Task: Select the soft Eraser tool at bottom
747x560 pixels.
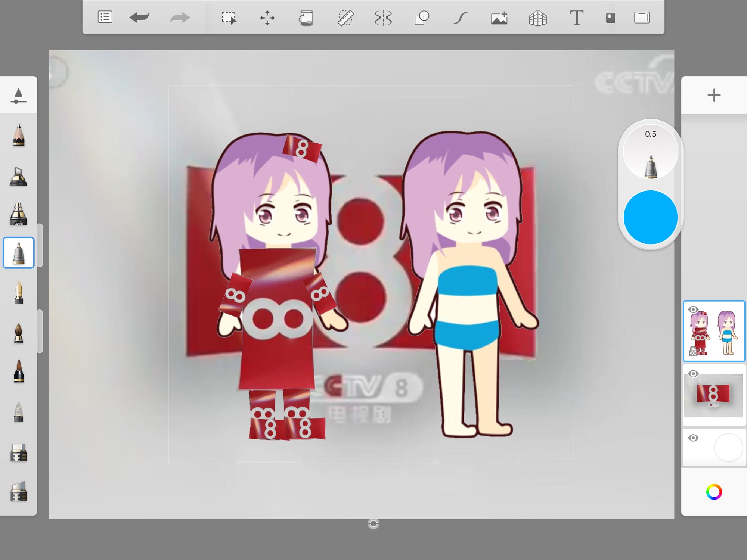Action: click(18, 491)
